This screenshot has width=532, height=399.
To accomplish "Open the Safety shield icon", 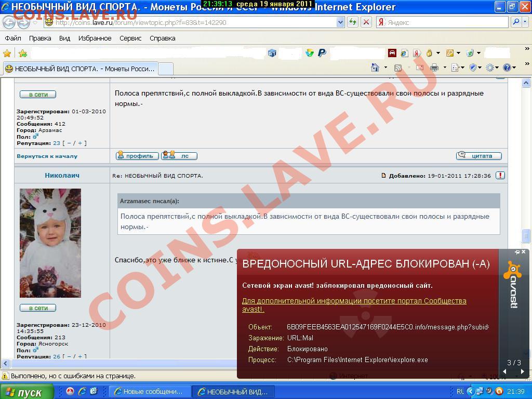I will pyautogui.click(x=473, y=68).
